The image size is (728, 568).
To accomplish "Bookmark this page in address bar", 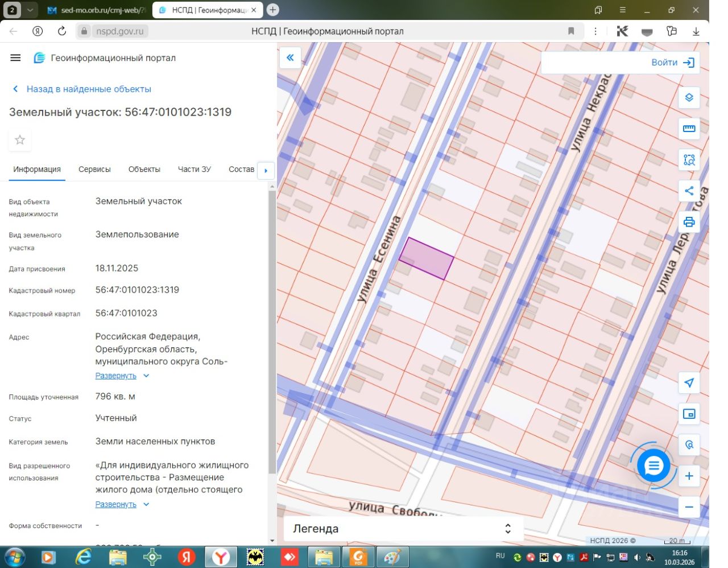I will pyautogui.click(x=571, y=31).
